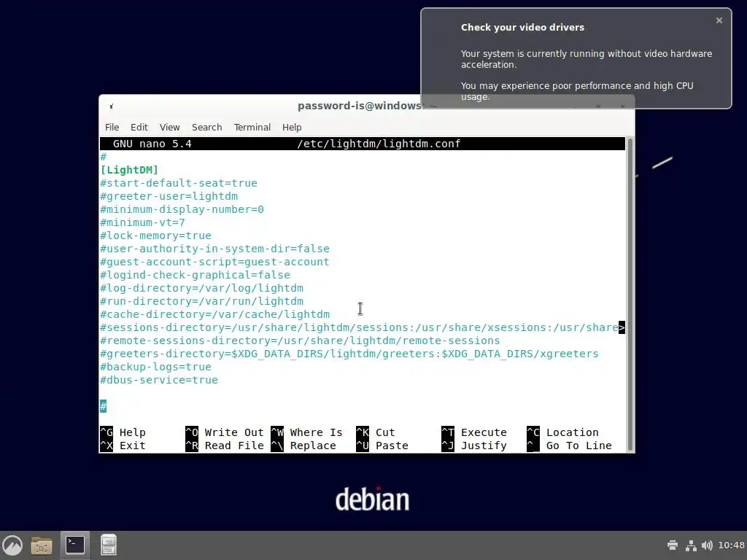Click the #guest-account-script=guest-account line

[215, 262]
